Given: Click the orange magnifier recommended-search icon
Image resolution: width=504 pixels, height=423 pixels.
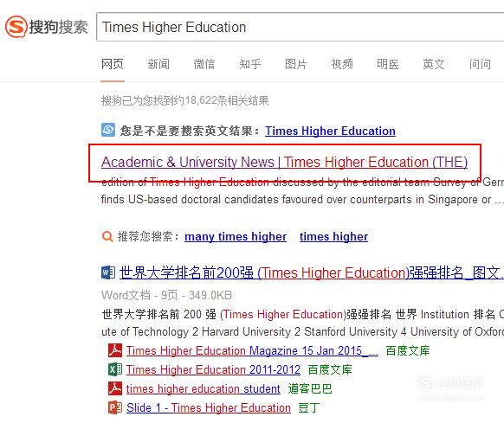Looking at the screenshot, I should point(107,237).
